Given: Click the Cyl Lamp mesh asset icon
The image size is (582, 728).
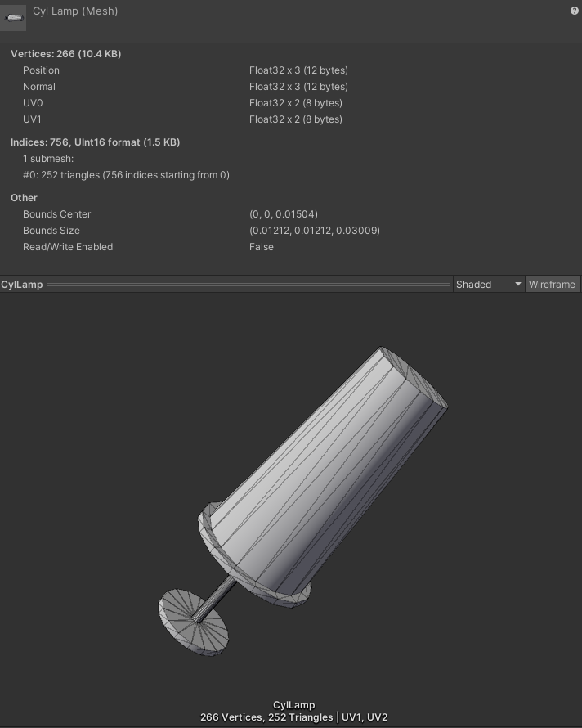Looking at the screenshot, I should [x=15, y=16].
